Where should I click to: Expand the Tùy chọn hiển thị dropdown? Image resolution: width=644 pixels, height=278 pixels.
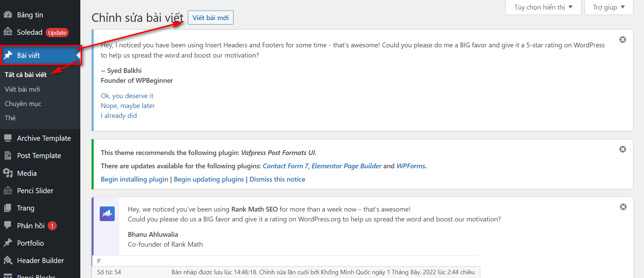pyautogui.click(x=543, y=7)
